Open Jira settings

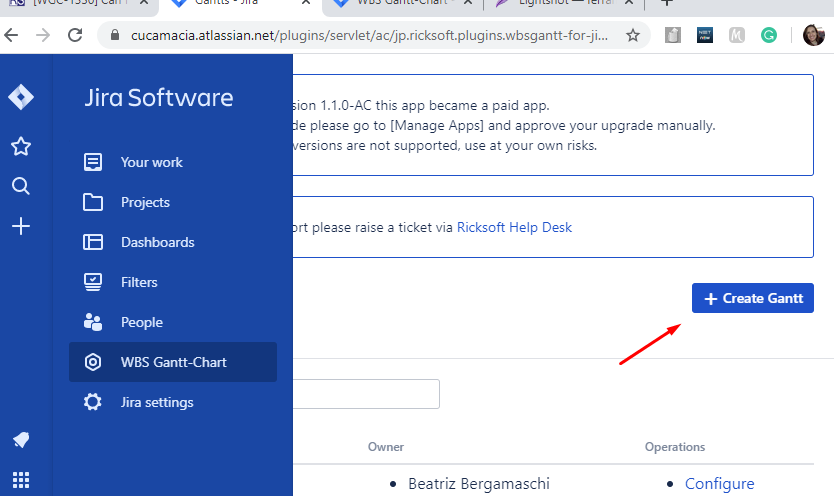pos(157,402)
